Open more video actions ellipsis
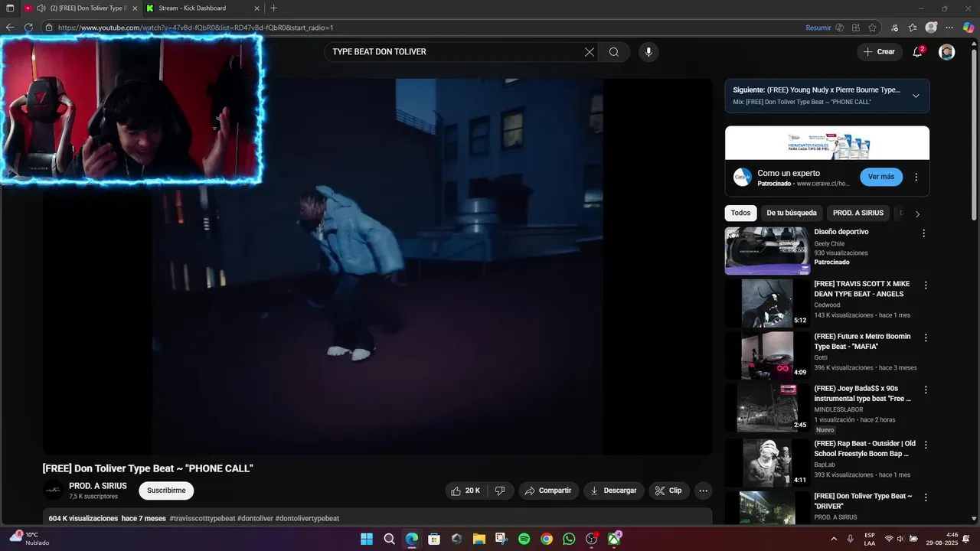Screen dimensions: 980x551 coord(703,491)
